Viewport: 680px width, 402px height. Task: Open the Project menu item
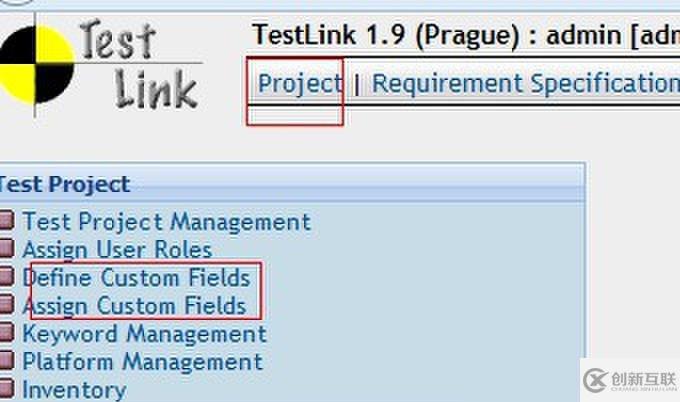[x=299, y=83]
